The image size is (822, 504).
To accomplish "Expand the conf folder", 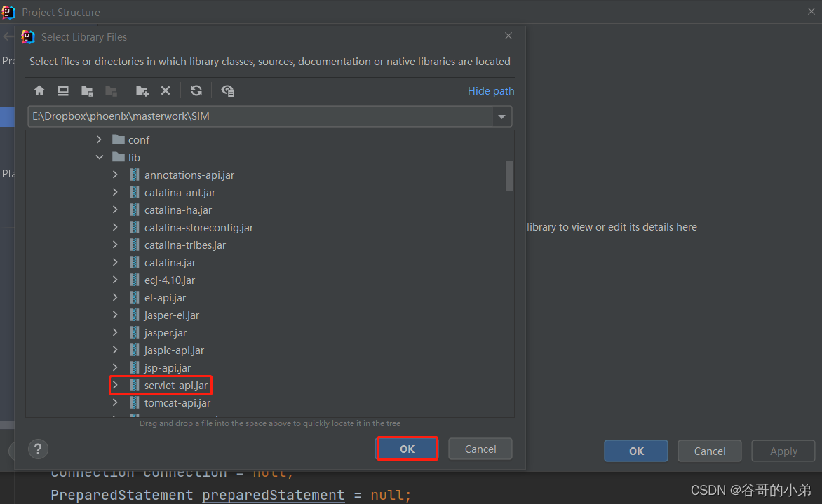I will pos(99,140).
